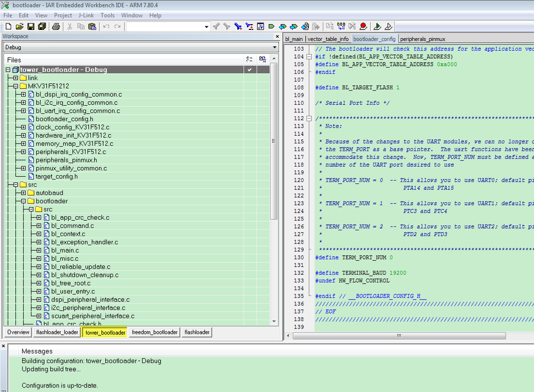The image size is (534, 392).
Task: Select the Overview workspace tab
Action: click(18, 332)
